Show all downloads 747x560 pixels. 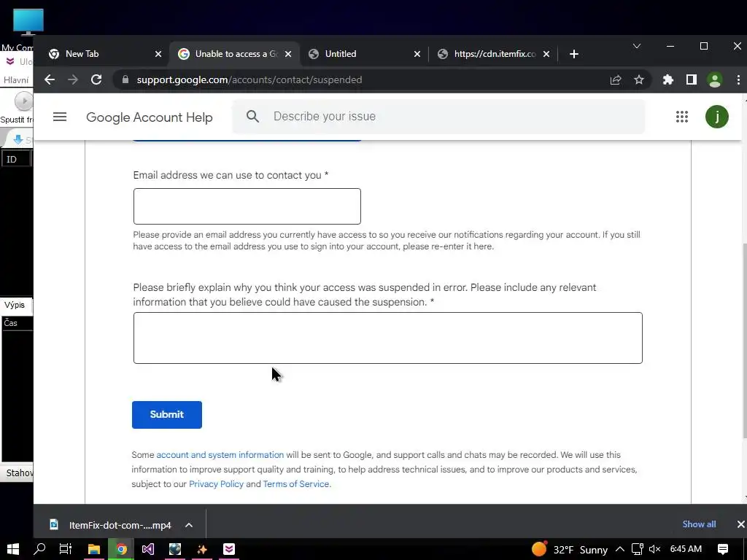point(699,524)
